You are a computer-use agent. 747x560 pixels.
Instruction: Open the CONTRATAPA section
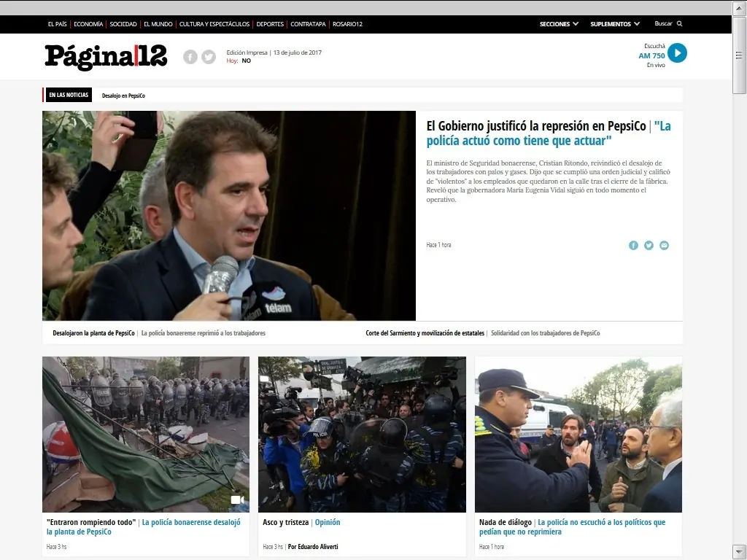pos(309,24)
